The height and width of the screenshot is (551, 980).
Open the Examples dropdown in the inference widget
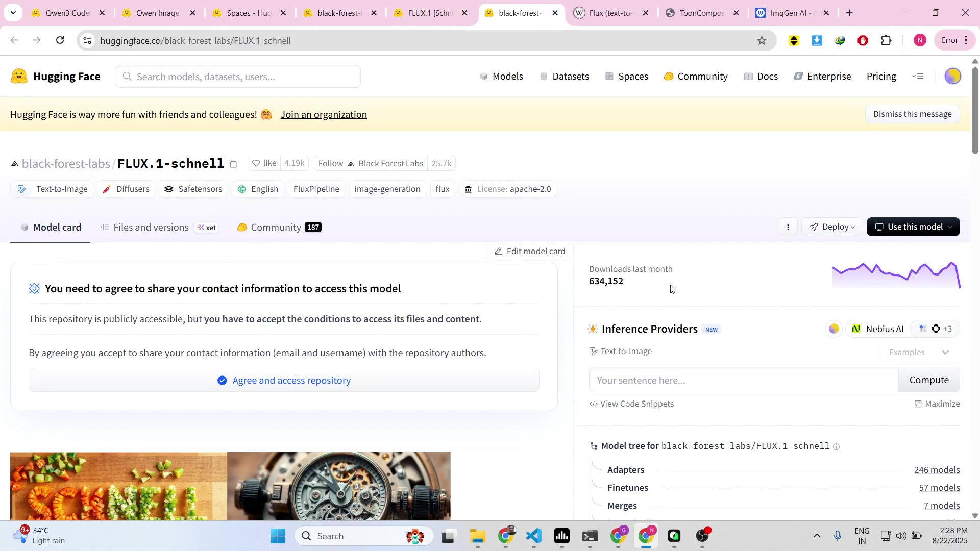(x=919, y=353)
